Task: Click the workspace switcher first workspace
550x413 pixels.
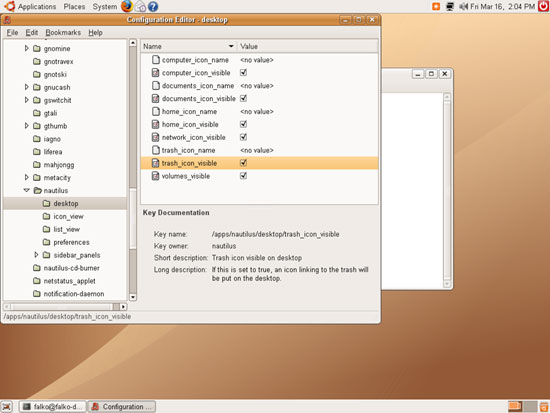Action: coord(515,407)
